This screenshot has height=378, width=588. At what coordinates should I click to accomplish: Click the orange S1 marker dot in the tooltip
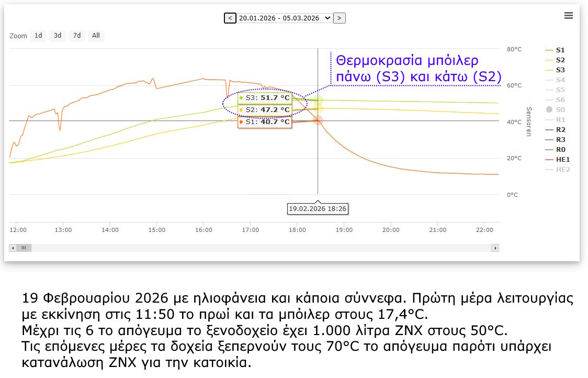242,121
